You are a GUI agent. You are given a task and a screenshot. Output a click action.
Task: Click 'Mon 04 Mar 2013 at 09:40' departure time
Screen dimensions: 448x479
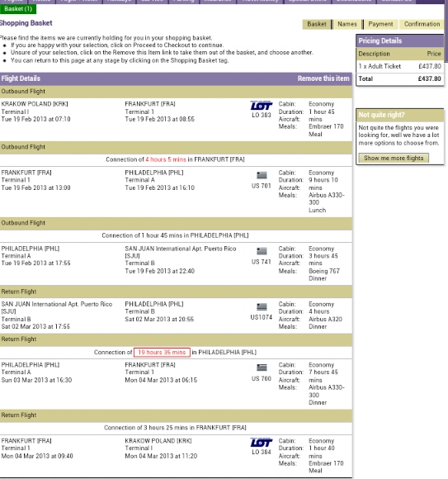37,456
